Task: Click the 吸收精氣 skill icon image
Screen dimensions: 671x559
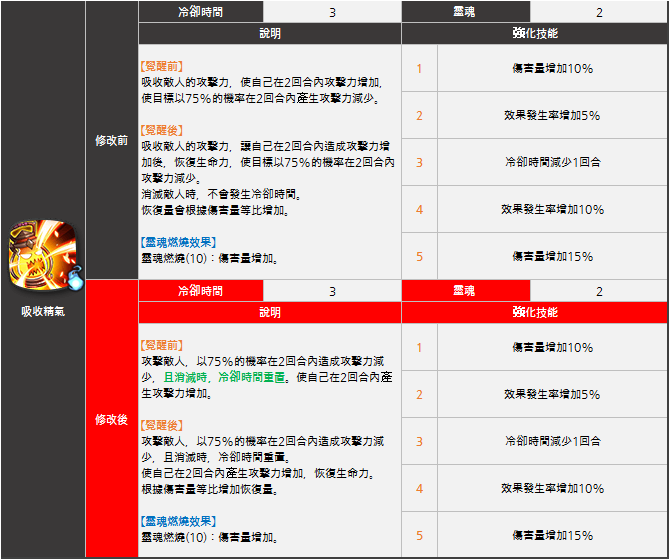Action: click(45, 256)
